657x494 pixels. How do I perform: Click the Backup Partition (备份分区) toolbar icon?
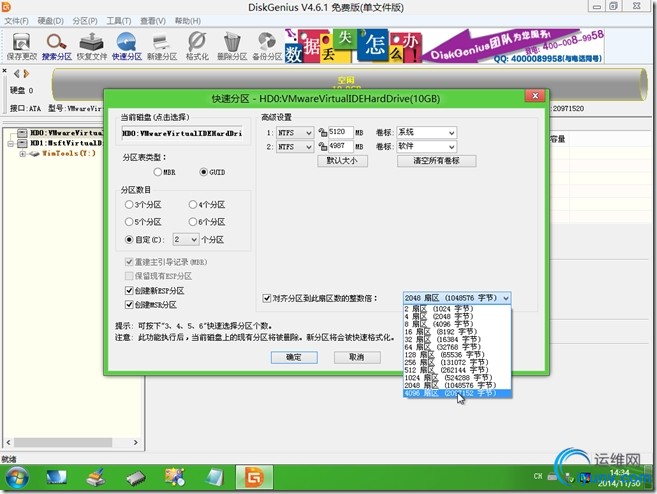(x=267, y=46)
